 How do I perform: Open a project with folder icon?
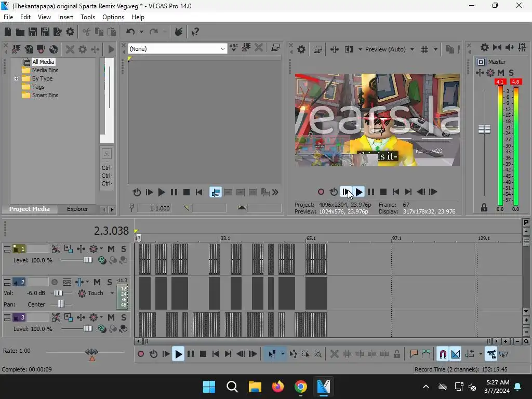[x=20, y=32]
